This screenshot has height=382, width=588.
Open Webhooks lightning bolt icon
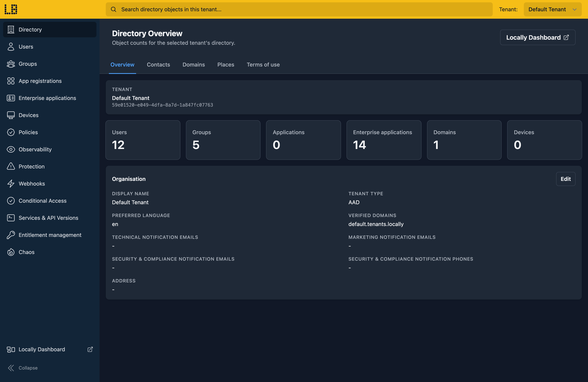(11, 184)
